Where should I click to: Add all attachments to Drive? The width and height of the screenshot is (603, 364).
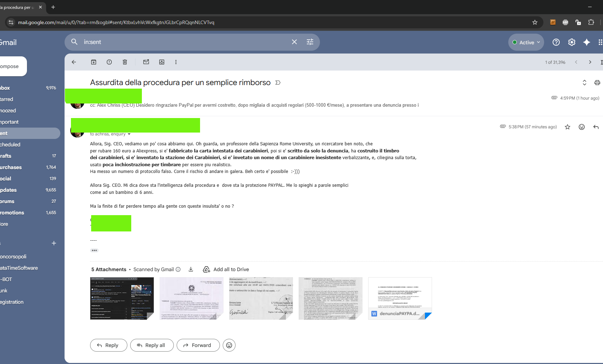tap(226, 269)
